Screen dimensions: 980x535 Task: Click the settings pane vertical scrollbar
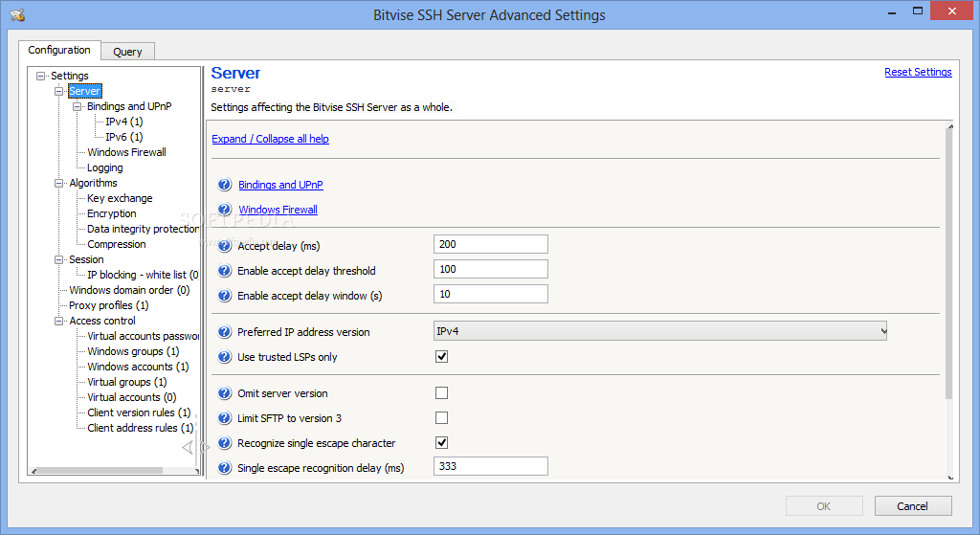[949, 265]
